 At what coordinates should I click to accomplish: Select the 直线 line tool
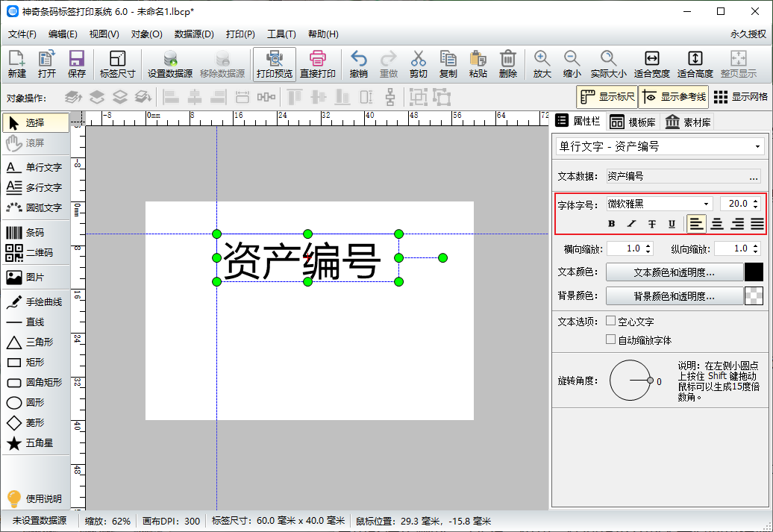35,322
